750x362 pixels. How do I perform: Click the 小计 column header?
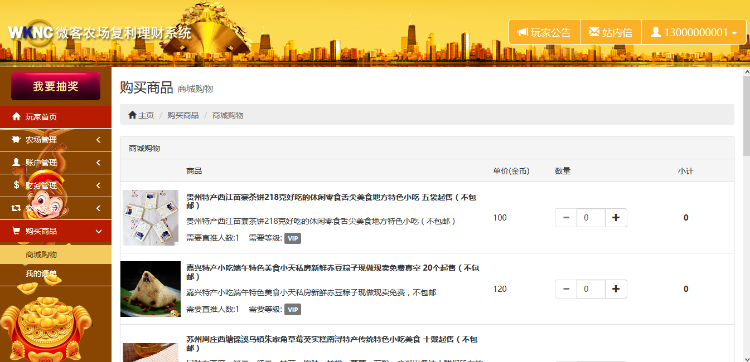coord(685,171)
